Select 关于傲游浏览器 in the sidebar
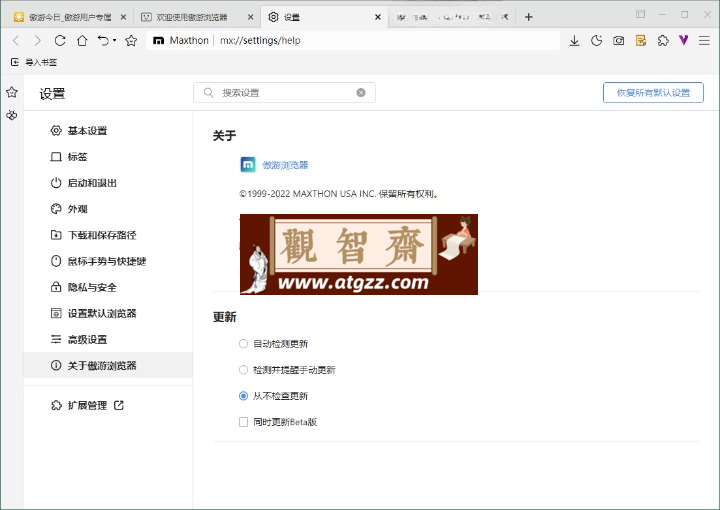The image size is (720, 510). 108,365
